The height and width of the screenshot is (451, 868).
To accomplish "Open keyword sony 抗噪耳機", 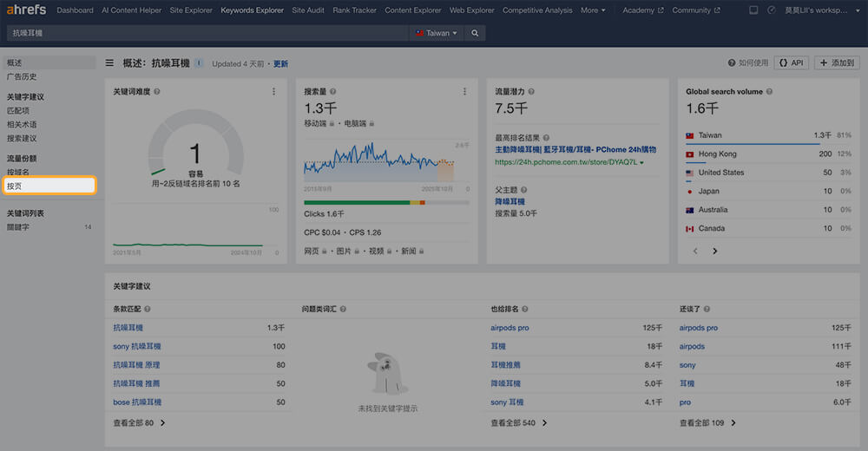I will pos(137,346).
